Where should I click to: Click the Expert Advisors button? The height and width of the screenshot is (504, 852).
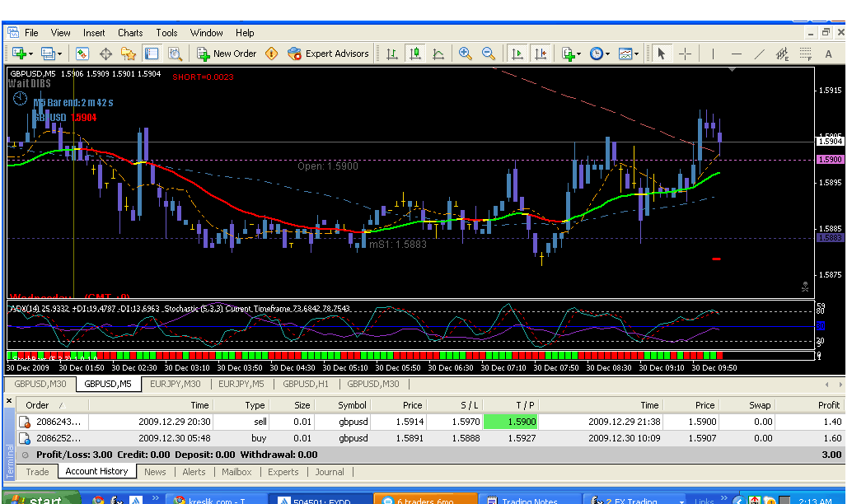tap(328, 54)
